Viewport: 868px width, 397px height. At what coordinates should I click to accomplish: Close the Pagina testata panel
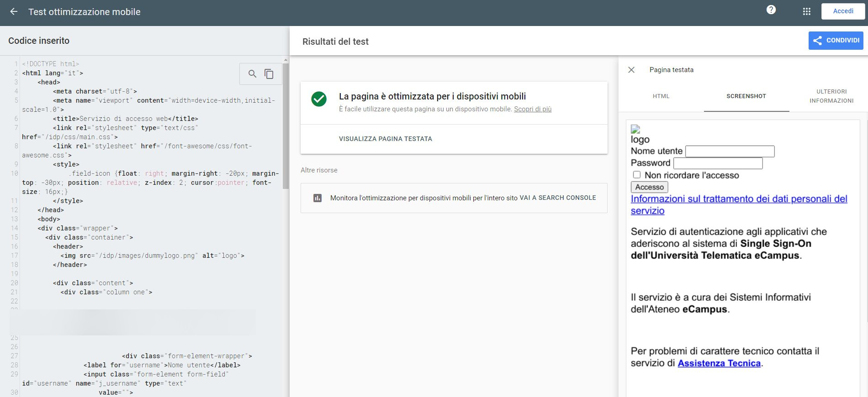point(631,70)
